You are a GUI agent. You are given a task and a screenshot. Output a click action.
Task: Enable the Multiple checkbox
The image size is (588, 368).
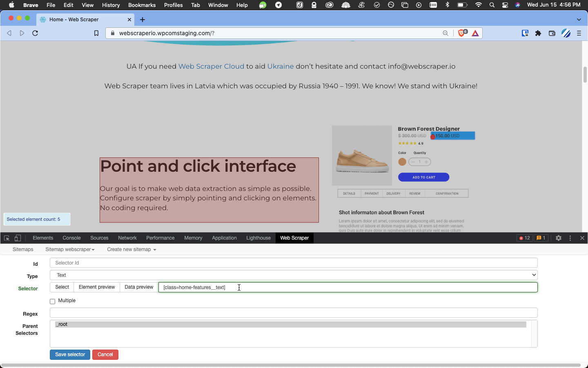click(52, 301)
